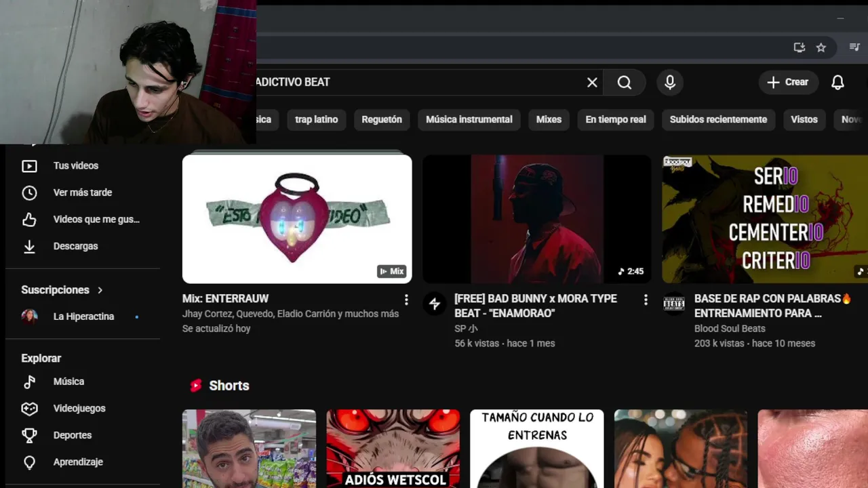
Task: Click the thumbs-up liked videos icon
Action: 29,220
